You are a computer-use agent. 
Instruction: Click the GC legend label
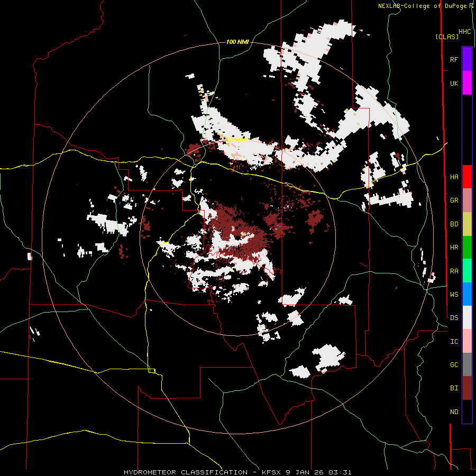454,365
